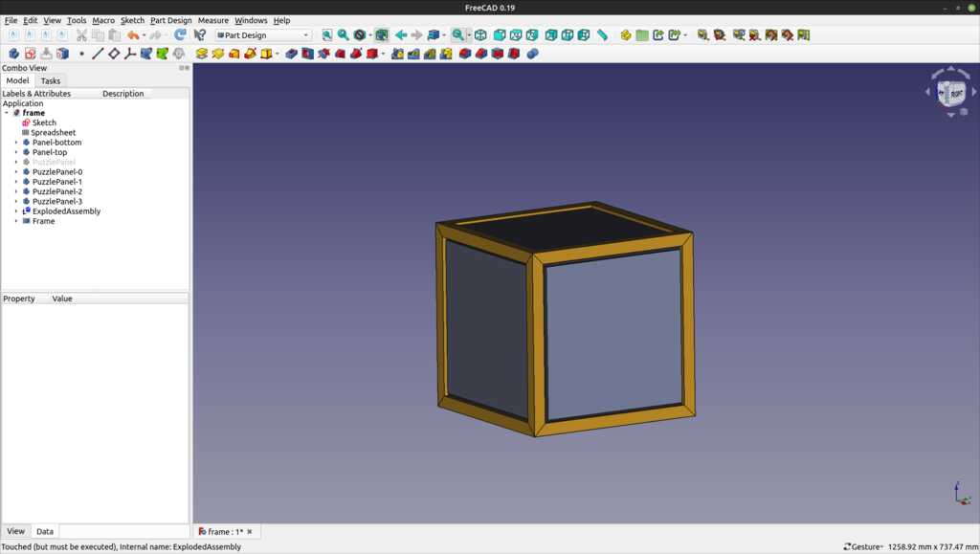Viewport: 980px width, 554px height.
Task: Create a shape binder
Action: coord(146,54)
